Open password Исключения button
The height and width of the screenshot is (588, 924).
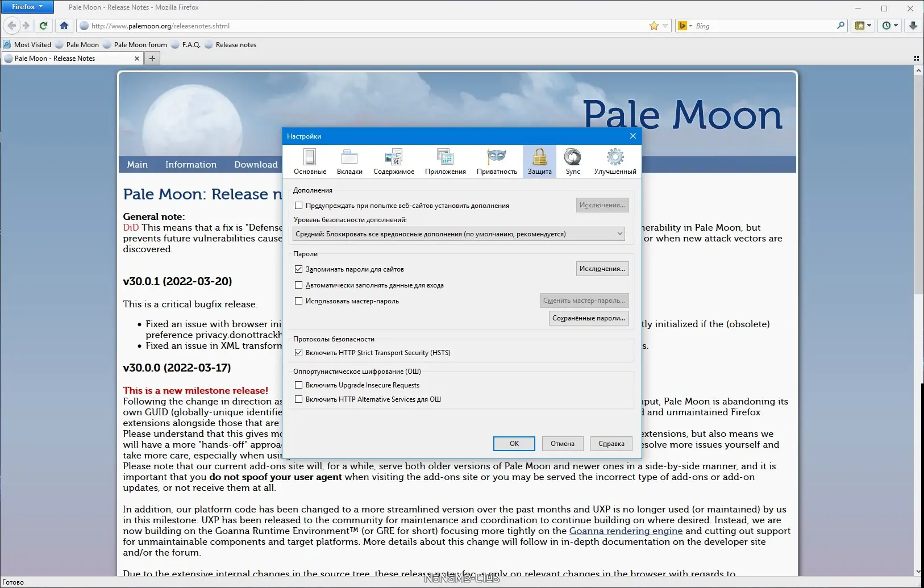click(602, 269)
